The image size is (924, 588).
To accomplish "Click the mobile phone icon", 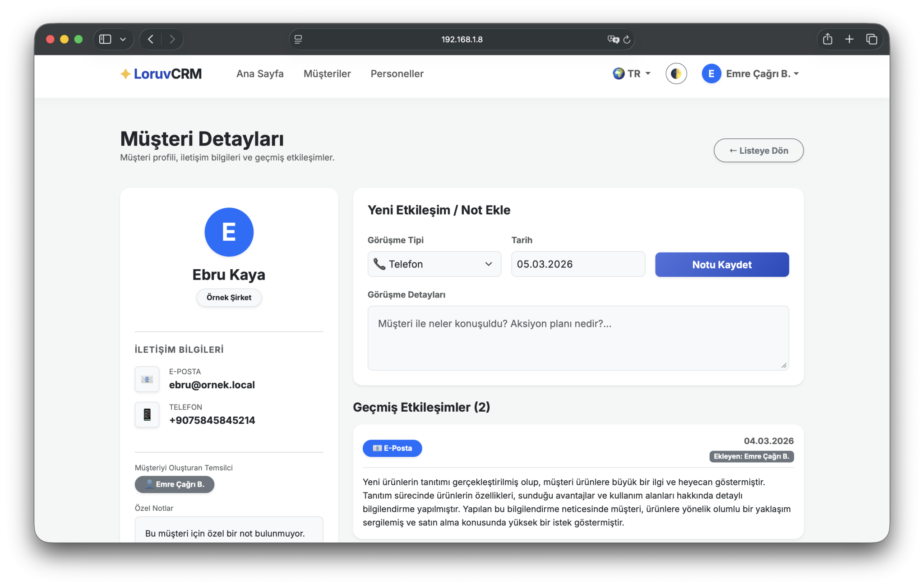I will pos(147,414).
